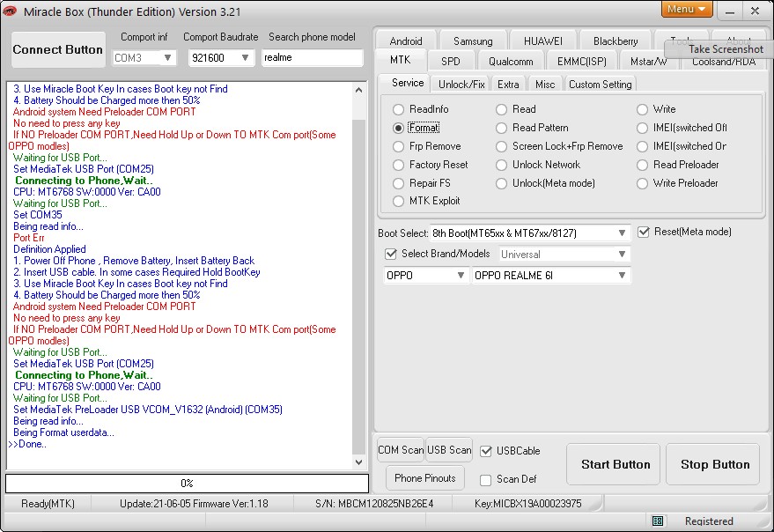Image resolution: width=774 pixels, height=532 pixels.
Task: Expand the Boot Select dropdown
Action: (x=623, y=233)
